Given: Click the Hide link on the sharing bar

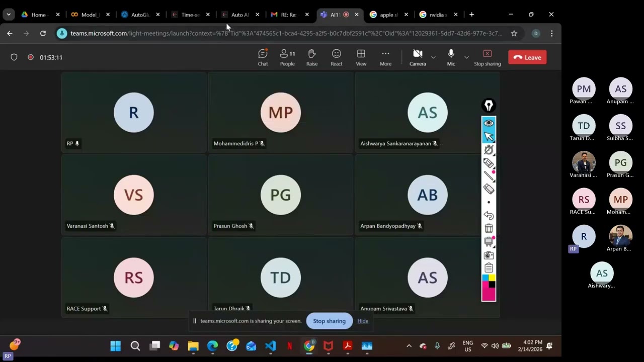Looking at the screenshot, I should [363, 321].
